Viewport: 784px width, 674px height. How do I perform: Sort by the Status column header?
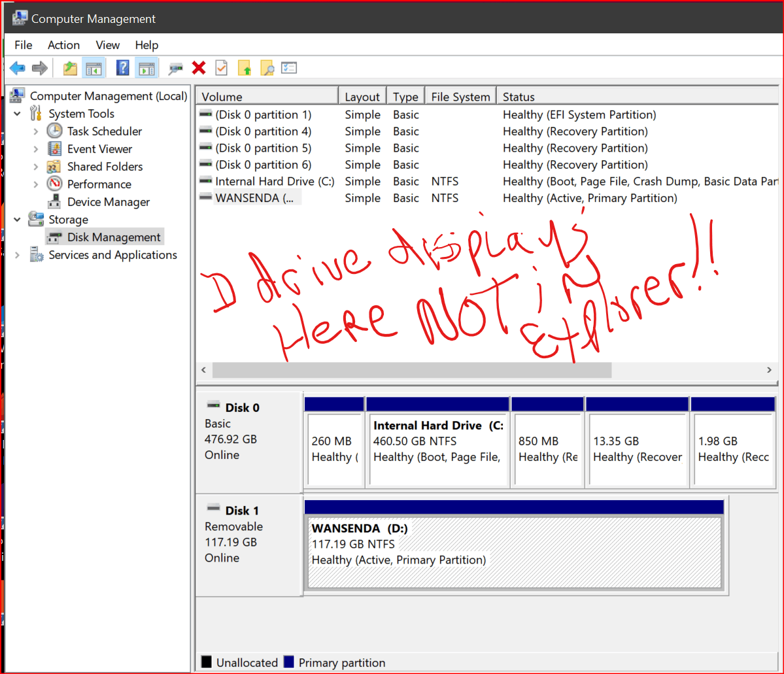click(x=638, y=97)
